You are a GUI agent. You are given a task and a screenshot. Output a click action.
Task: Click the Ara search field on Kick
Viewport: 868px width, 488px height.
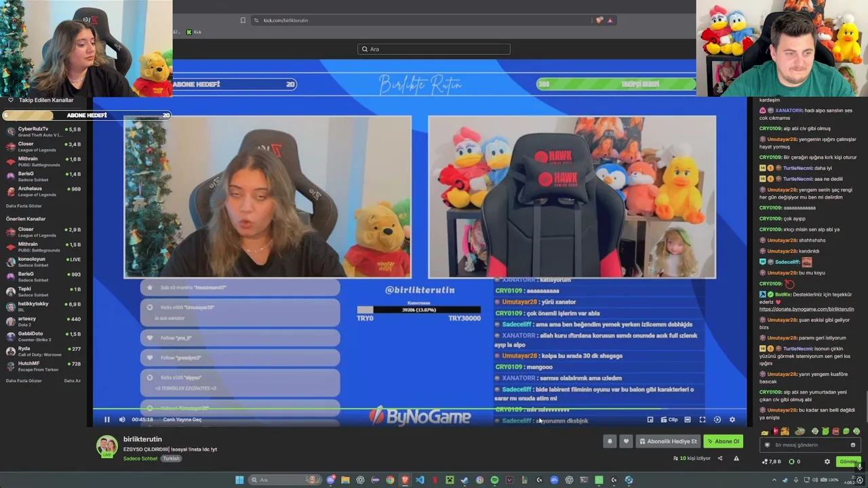[434, 49]
